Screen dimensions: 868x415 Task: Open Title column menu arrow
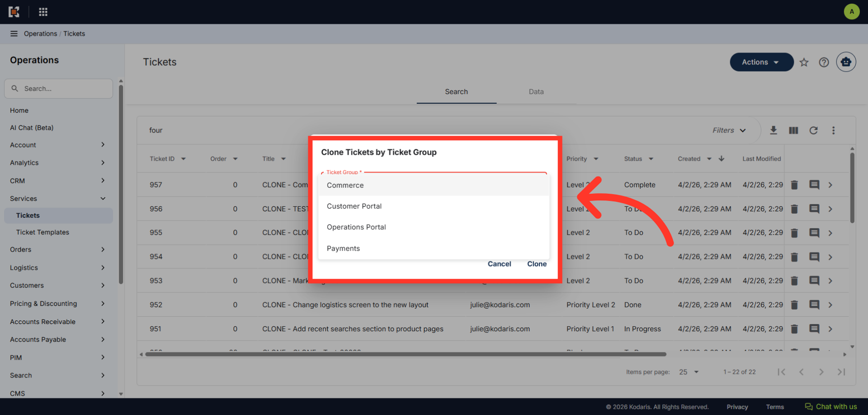point(283,159)
